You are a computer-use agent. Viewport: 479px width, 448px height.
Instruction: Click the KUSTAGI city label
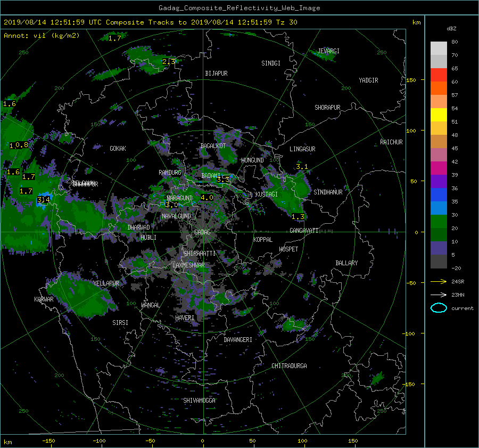(x=267, y=194)
